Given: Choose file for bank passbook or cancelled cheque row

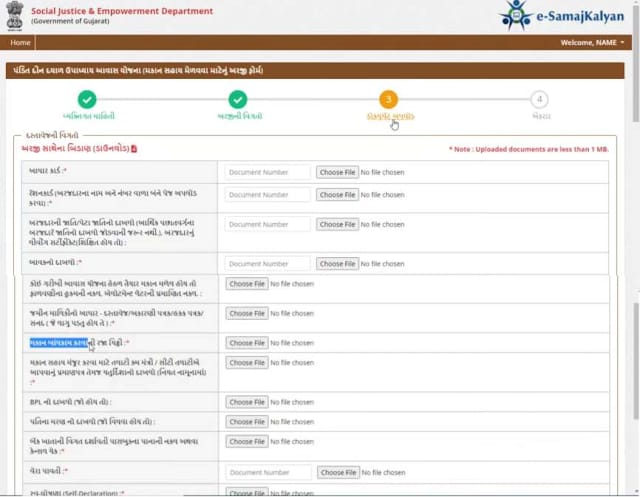Looking at the screenshot, I should tap(246, 441).
